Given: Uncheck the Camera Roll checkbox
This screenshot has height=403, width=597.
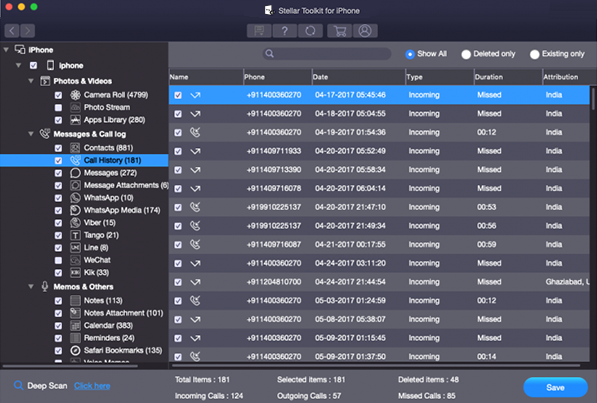Looking at the screenshot, I should (x=58, y=95).
